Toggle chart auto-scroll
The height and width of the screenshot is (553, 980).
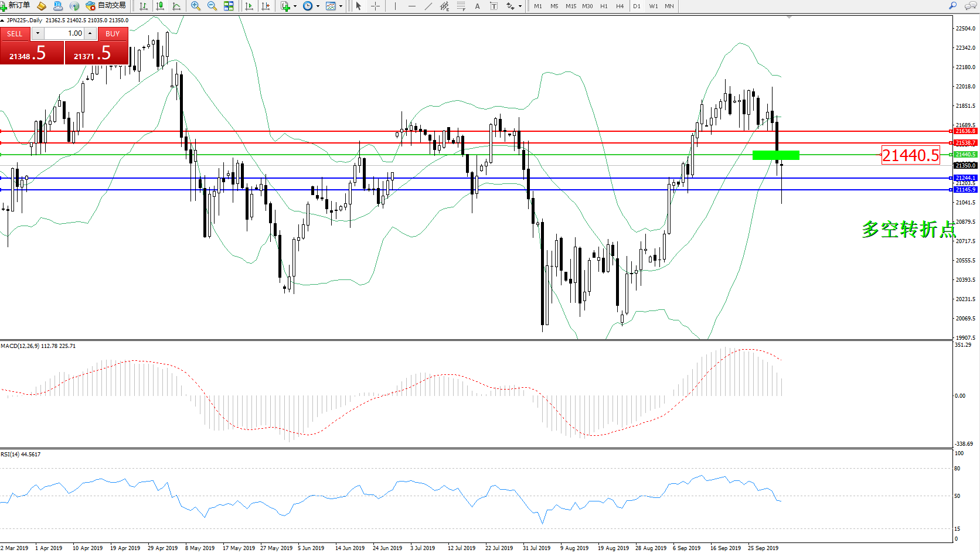coord(249,6)
